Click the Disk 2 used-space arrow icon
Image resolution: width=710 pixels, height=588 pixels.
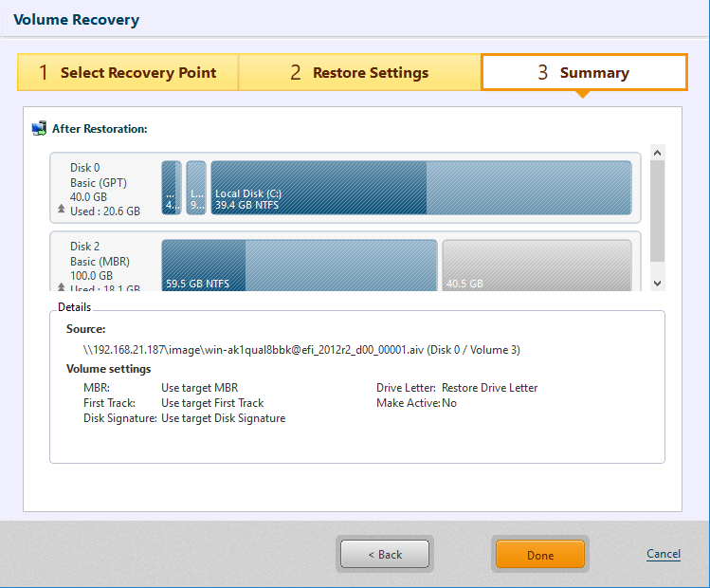pos(62,288)
